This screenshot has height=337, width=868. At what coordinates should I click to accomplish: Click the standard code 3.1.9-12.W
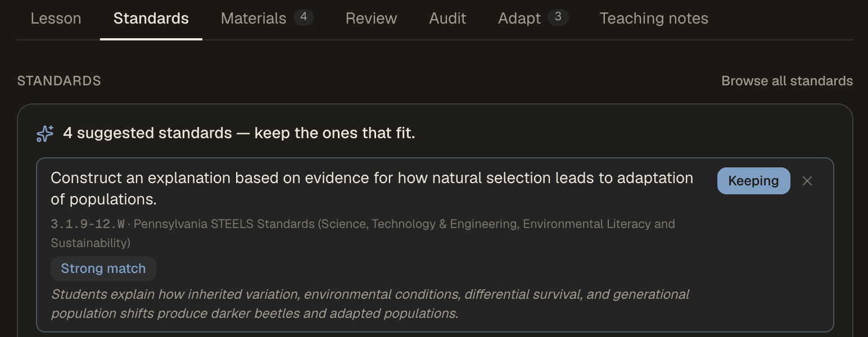[88, 224]
